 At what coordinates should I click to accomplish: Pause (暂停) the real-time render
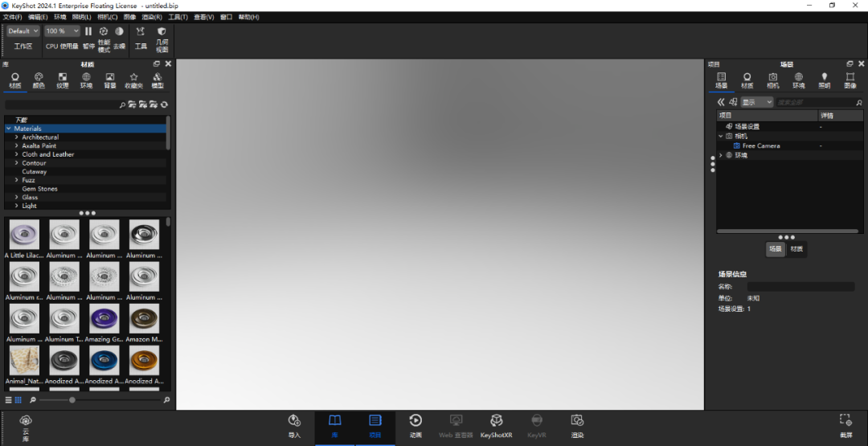[88, 37]
